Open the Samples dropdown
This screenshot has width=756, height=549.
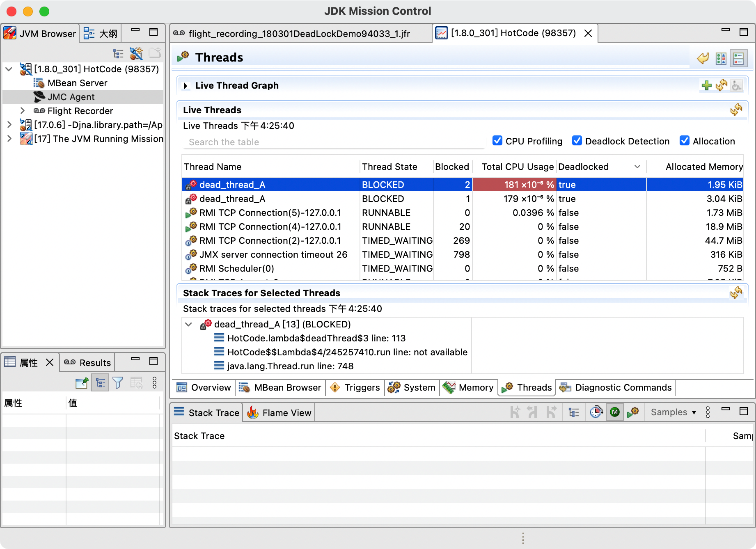point(674,412)
